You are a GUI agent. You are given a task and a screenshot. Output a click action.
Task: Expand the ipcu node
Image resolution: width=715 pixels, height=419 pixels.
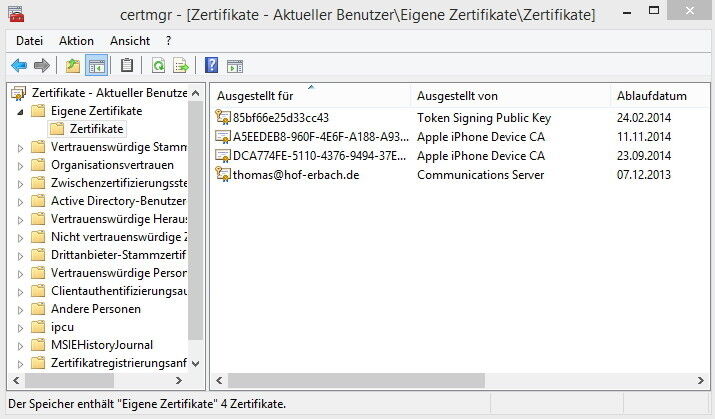tap(20, 328)
